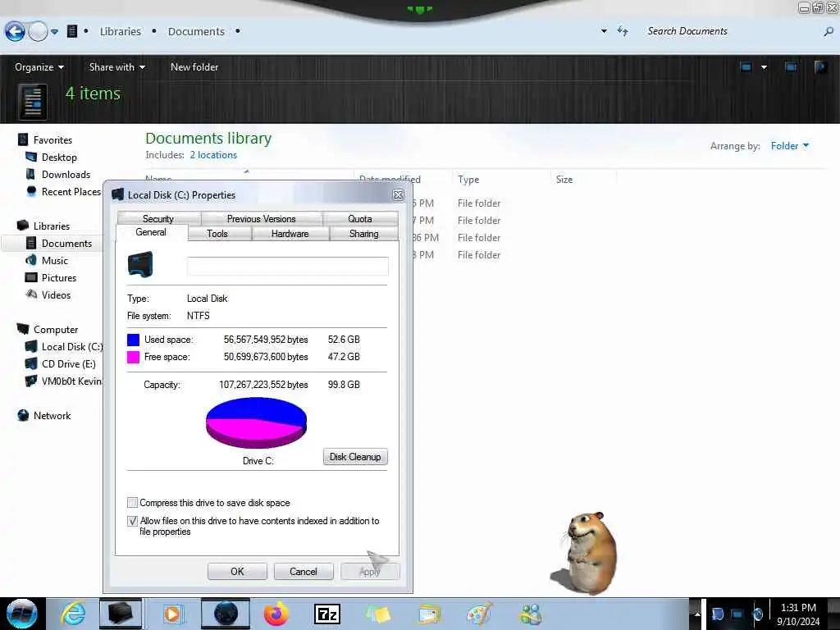Screen dimensions: 840x630
Task: Click the taskbar clock showing 1:31 PM
Action: click(798, 614)
